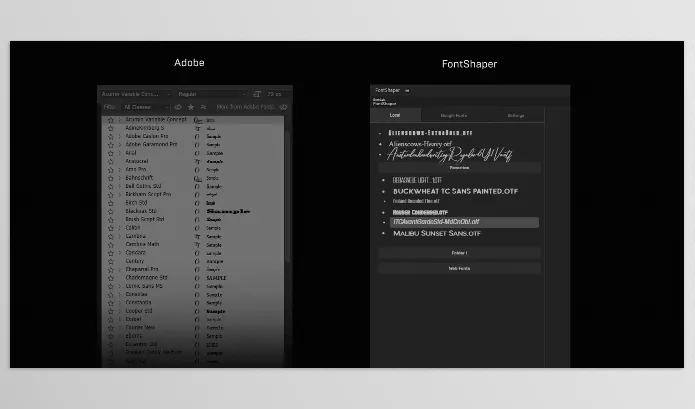Select Courier New font row
The image size is (695, 409).
coord(193,327)
